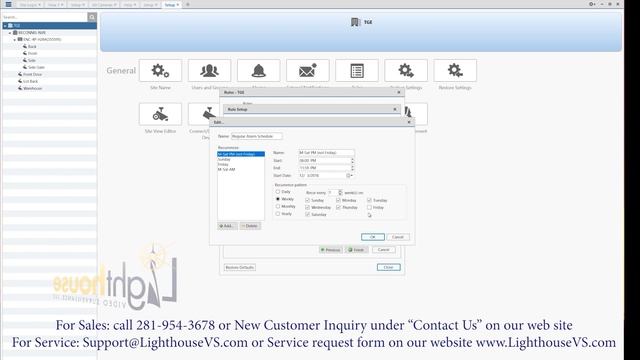Screen dimensions: 640x360
Task: Select M-Sat PM (not Friday) recurrence
Action: pyautogui.click(x=241, y=154)
